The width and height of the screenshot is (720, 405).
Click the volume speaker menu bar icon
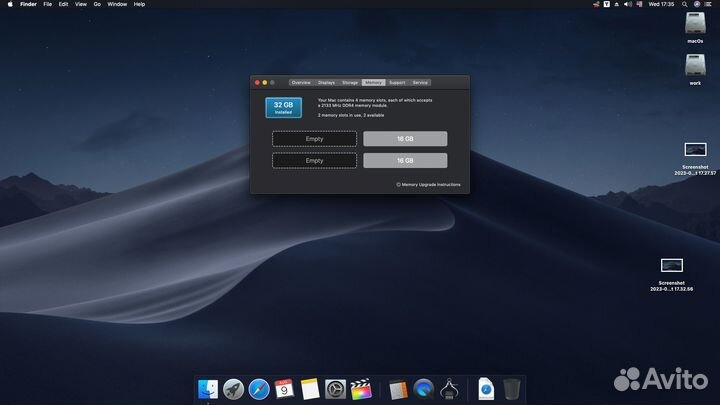(x=628, y=4)
